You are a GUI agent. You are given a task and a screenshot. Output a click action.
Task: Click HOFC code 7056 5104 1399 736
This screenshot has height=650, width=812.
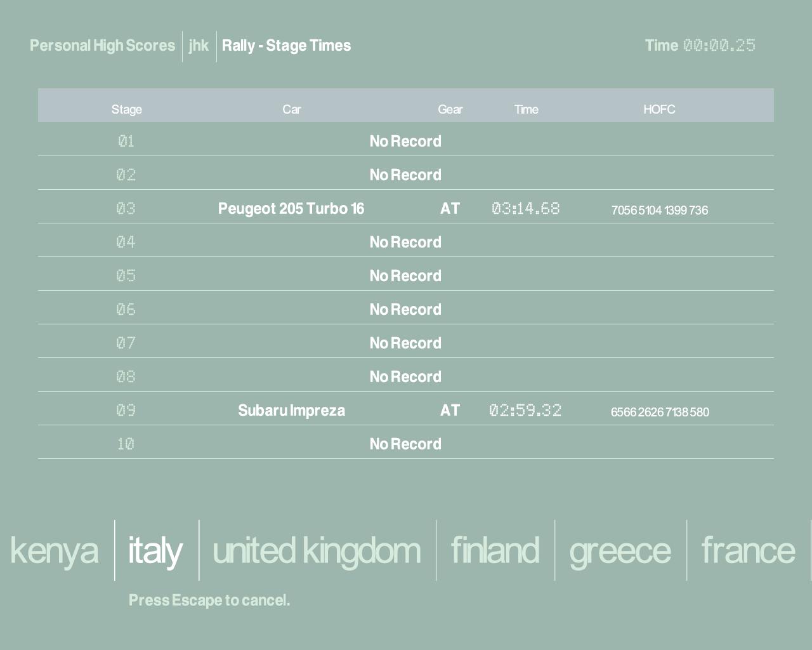pos(659,210)
